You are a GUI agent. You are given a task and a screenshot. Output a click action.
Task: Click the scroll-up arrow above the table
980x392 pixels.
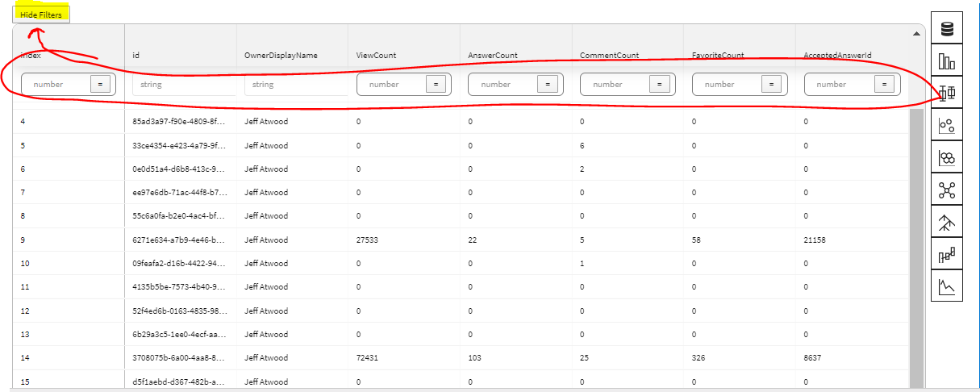click(916, 34)
